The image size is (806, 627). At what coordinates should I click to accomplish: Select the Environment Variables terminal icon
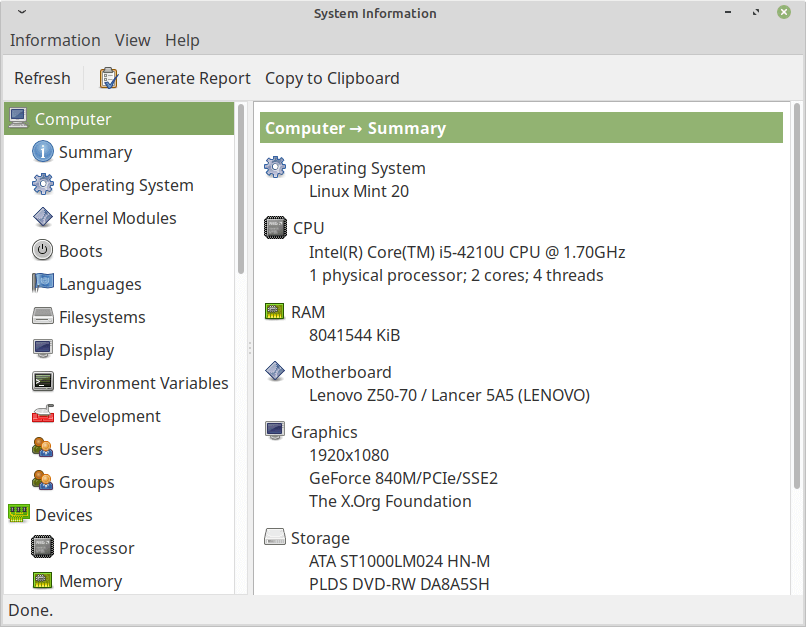coord(43,383)
